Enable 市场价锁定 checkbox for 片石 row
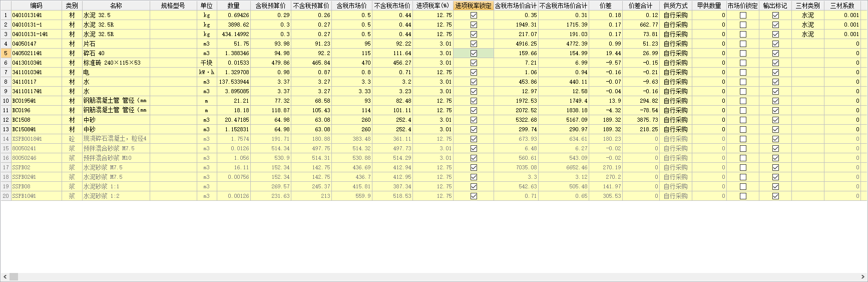 coord(743,44)
